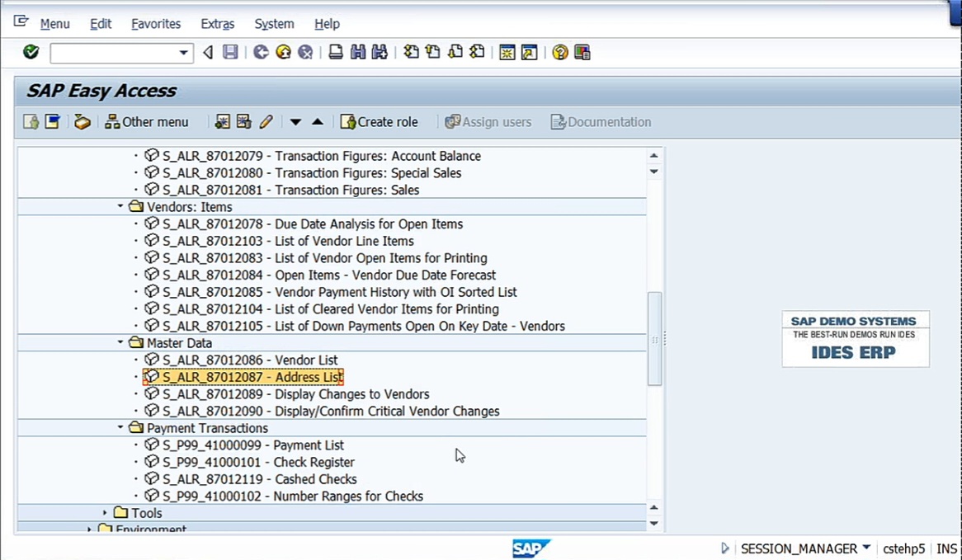The width and height of the screenshot is (962, 560).
Task: Go to Next Page icon
Action: click(455, 52)
